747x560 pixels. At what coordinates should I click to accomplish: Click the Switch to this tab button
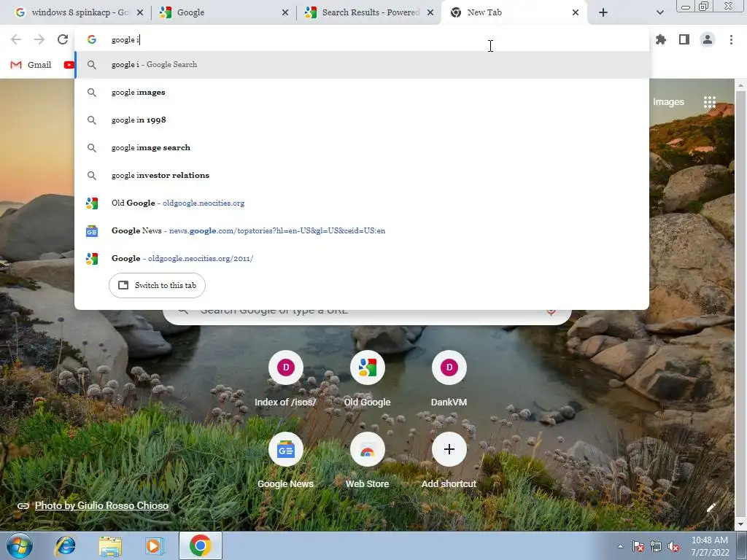158,285
